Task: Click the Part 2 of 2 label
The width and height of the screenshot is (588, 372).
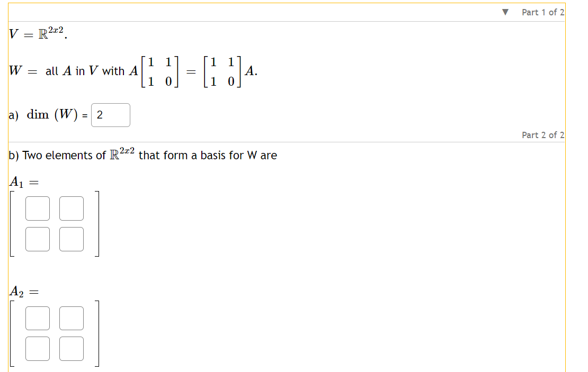Action: tap(543, 134)
